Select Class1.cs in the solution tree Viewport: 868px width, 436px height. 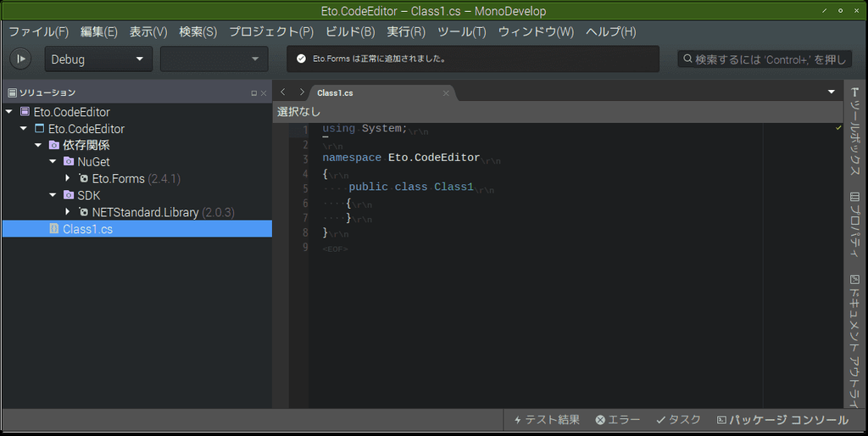pos(136,229)
